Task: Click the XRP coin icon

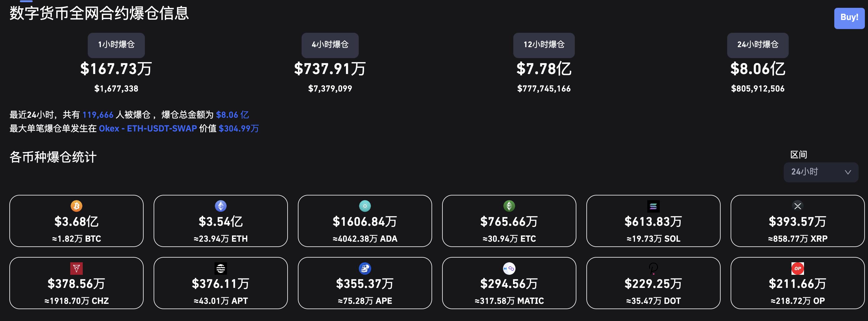Action: pos(797,206)
